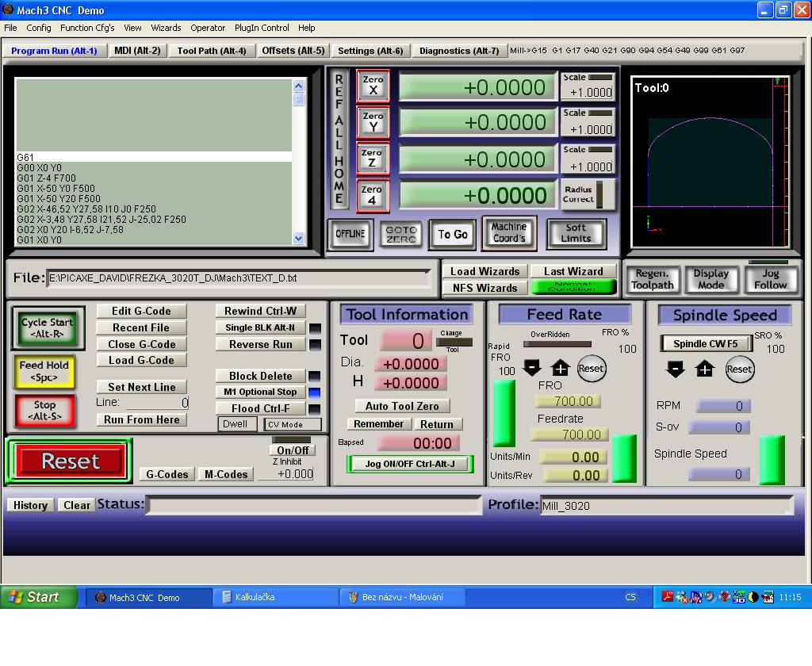
Task: Click the Ref All Home button
Action: 339,140
